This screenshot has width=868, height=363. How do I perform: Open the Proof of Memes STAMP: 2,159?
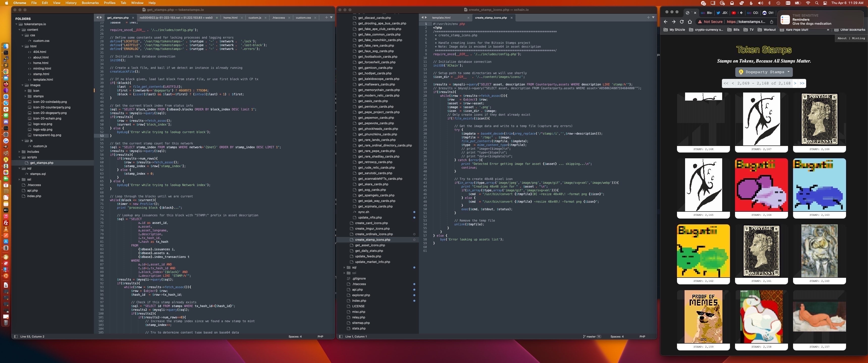click(703, 317)
